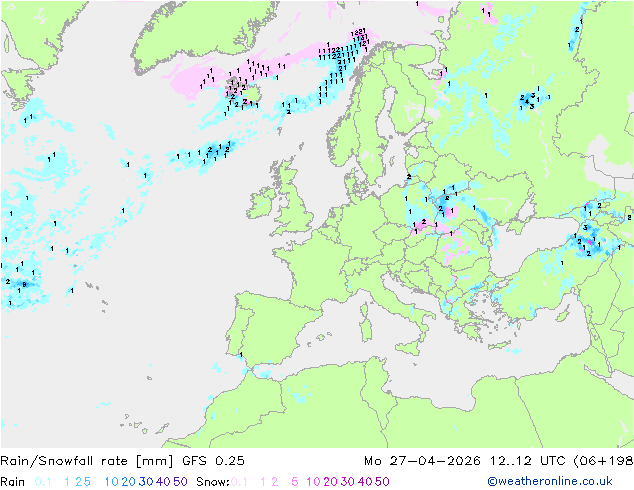Select the Snow 50 legend value
This screenshot has width=634, height=490.
383,482
